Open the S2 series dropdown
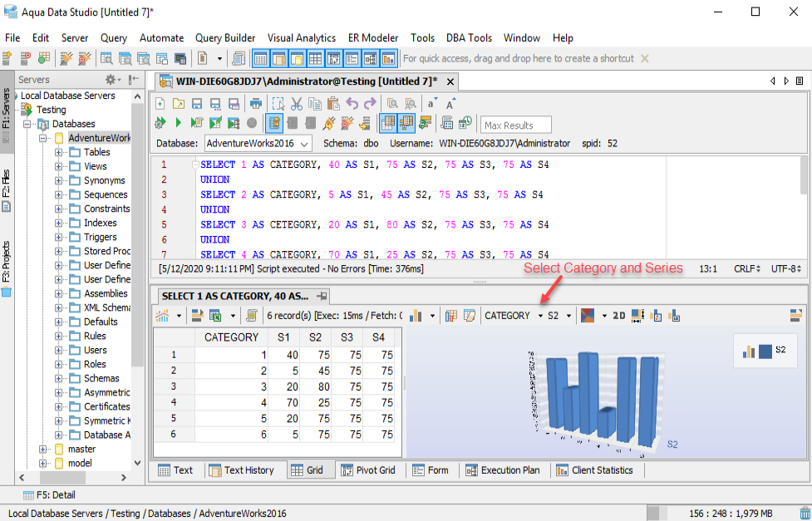Image resolution: width=812 pixels, height=521 pixels. [x=559, y=316]
